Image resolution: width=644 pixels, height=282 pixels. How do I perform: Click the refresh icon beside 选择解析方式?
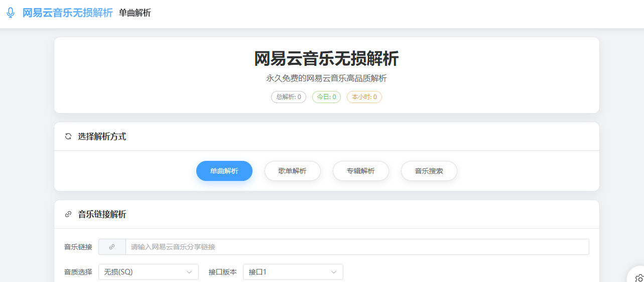point(68,136)
